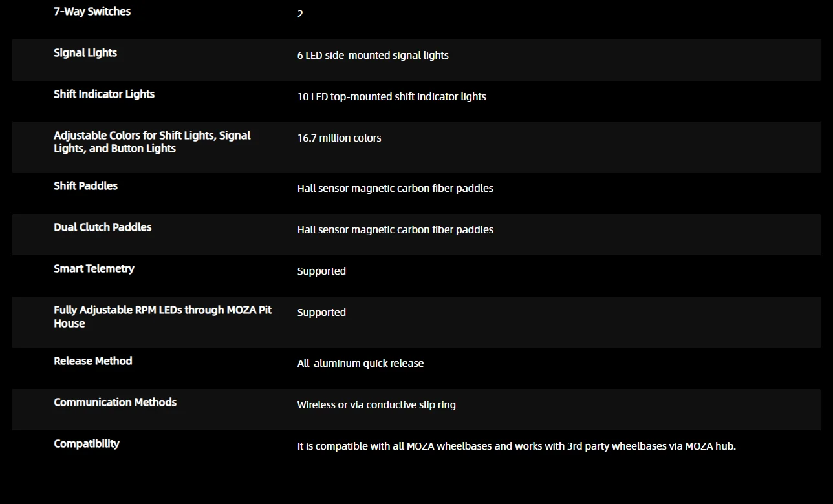Select the All-aluminum quick release text
833x504 pixels.
360,364
